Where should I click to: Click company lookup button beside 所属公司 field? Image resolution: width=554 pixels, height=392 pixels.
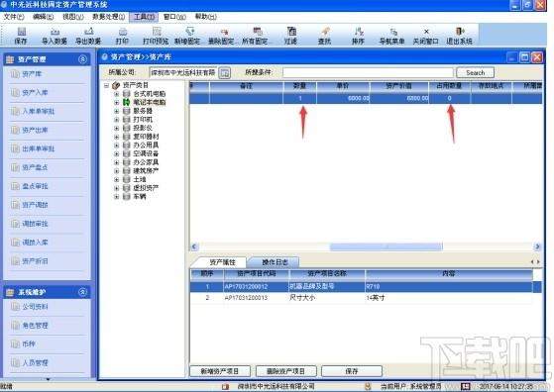coord(224,73)
